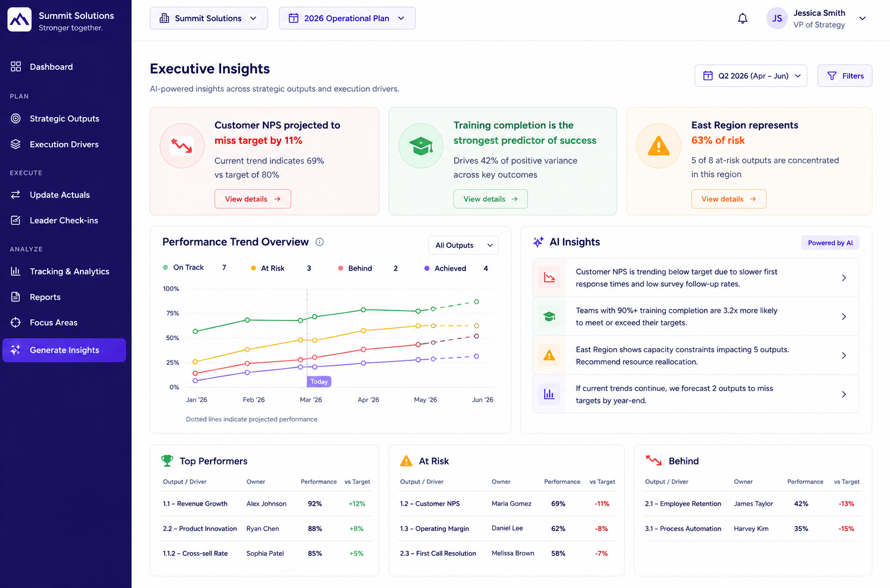The height and width of the screenshot is (588, 890).
Task: Click the Dashboard grid icon in sidebar
Action: coord(16,66)
